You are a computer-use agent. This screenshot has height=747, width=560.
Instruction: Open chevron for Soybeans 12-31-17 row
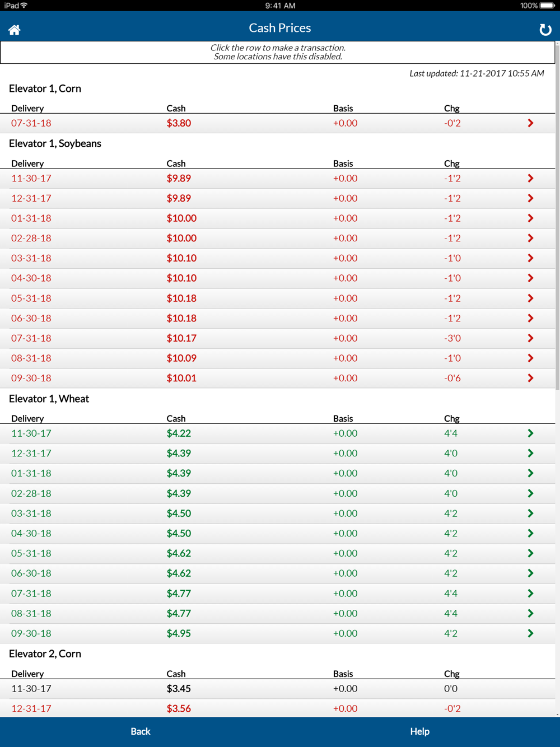tap(530, 198)
